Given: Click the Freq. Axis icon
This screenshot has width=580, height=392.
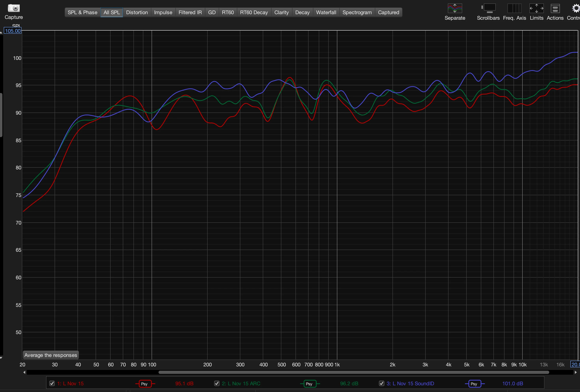Looking at the screenshot, I should coord(514,8).
